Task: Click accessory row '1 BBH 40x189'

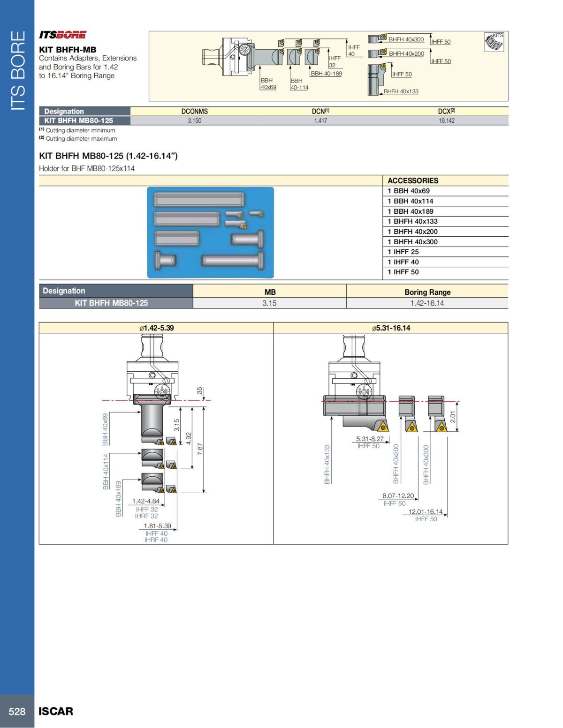Action: click(446, 211)
